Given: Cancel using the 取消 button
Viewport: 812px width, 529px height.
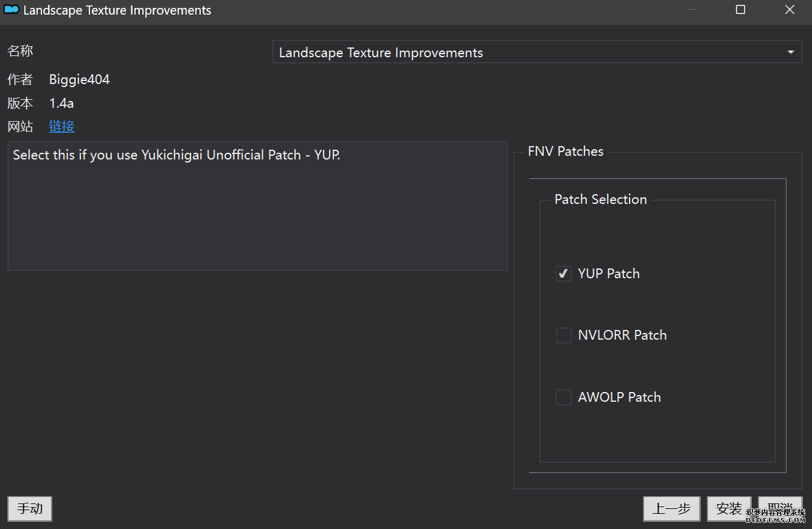Looking at the screenshot, I should (x=779, y=507).
